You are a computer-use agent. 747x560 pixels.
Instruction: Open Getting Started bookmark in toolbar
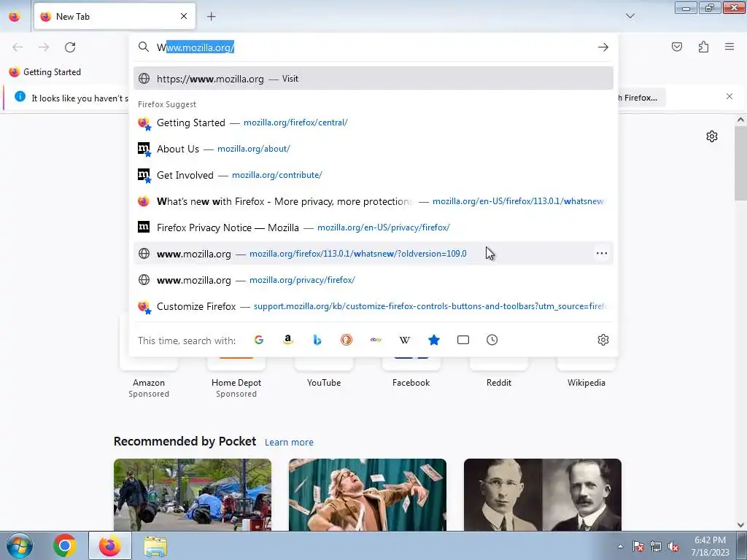45,72
